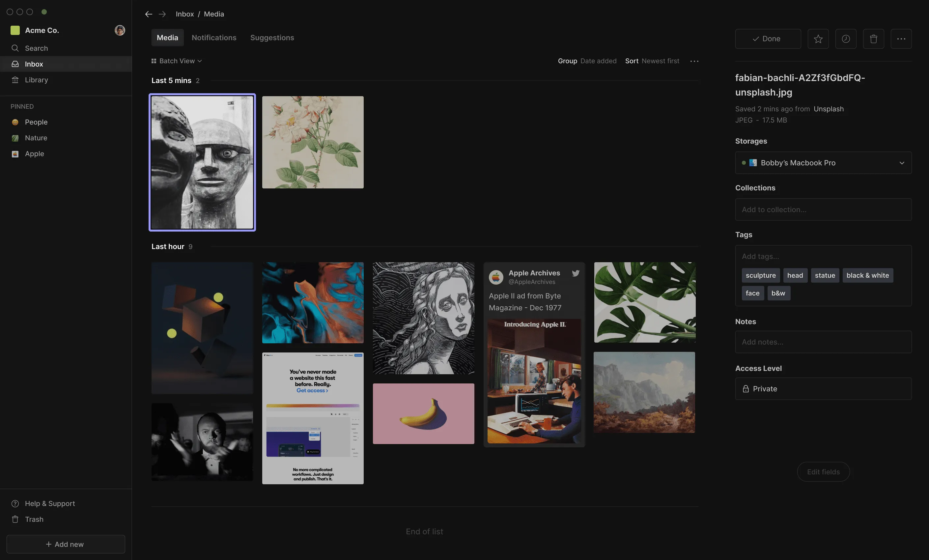Screen dimensions: 929x560
Task: Click the green status dot in title bar
Action: click(44, 12)
